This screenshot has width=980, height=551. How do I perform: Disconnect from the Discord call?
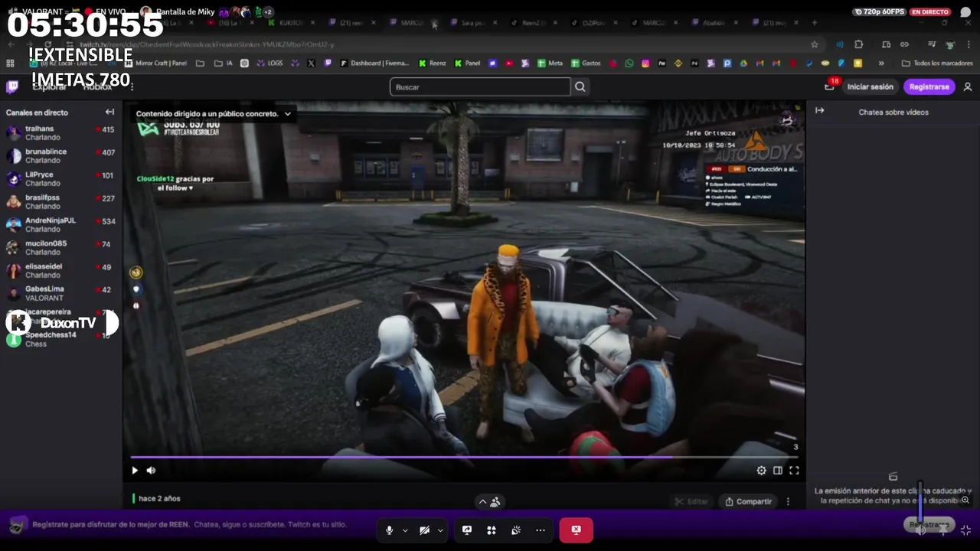tap(576, 530)
